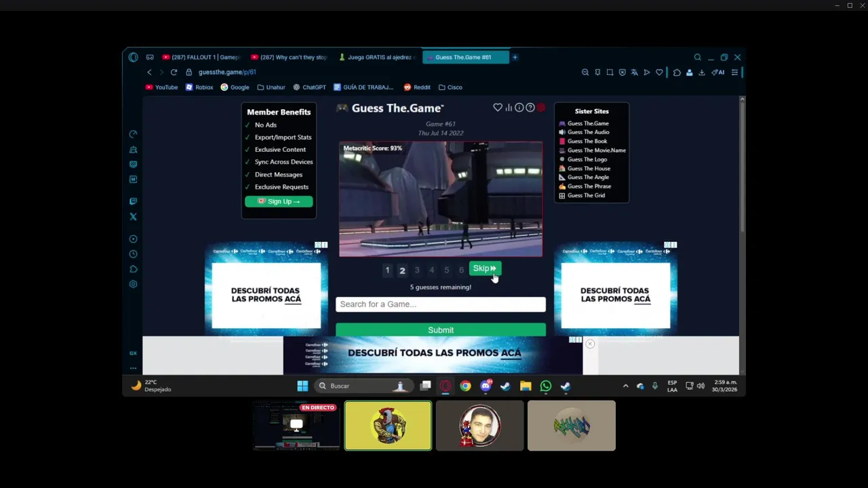Close the bottom banner ad

(x=590, y=344)
